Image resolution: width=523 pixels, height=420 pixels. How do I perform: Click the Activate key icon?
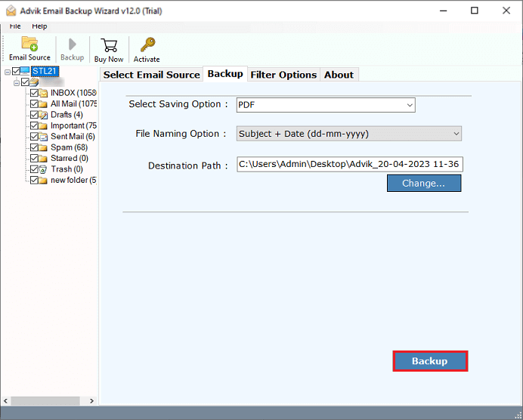147,45
